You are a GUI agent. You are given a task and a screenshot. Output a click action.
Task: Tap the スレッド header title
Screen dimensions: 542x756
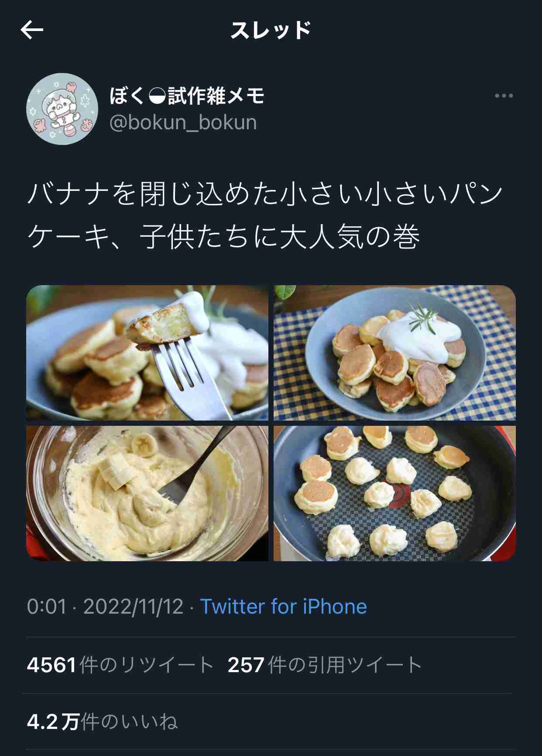(271, 31)
